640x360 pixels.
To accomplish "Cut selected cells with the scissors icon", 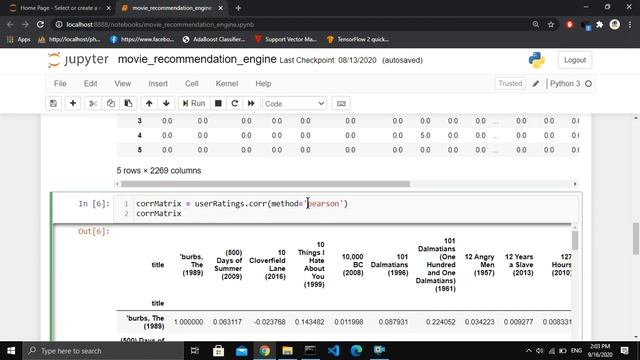I will click(x=93, y=104).
